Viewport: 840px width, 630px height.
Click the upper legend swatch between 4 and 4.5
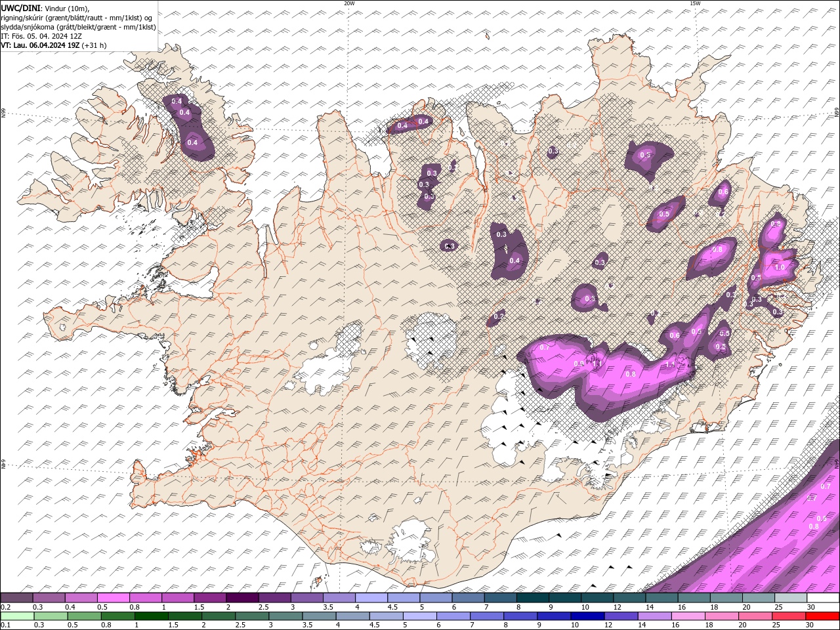pos(371,598)
